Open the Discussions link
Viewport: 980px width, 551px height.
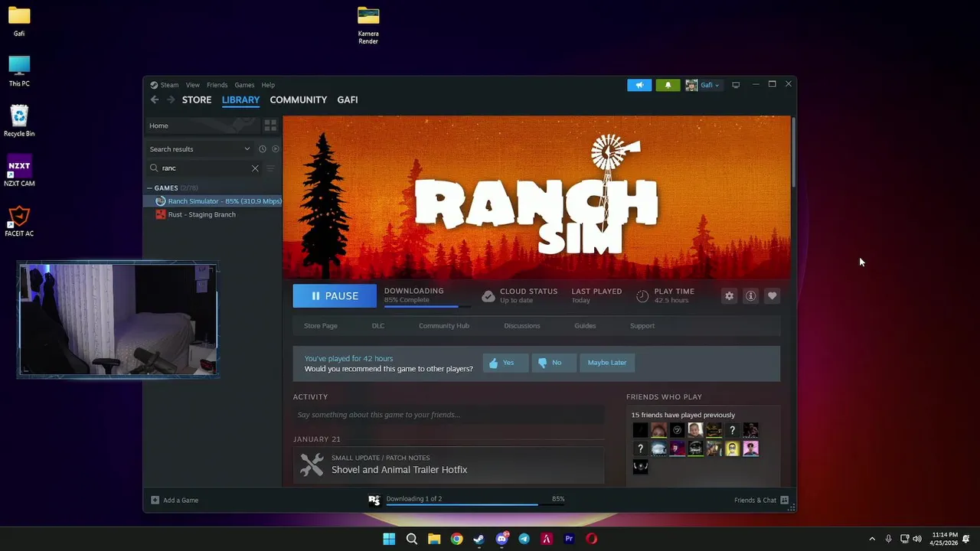(522, 326)
